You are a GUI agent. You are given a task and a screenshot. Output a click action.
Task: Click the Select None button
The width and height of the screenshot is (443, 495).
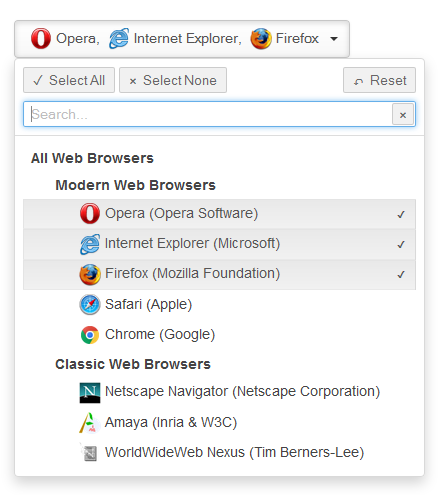(x=173, y=80)
